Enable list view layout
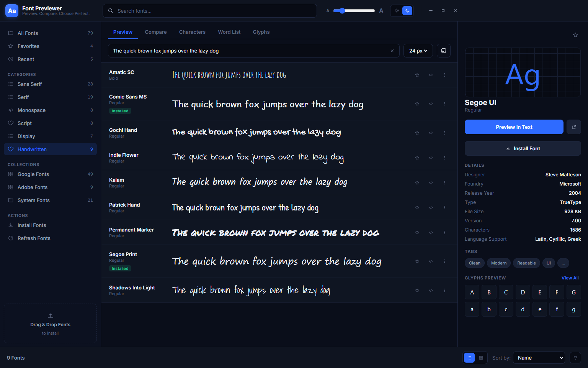The width and height of the screenshot is (588, 368). 470,358
